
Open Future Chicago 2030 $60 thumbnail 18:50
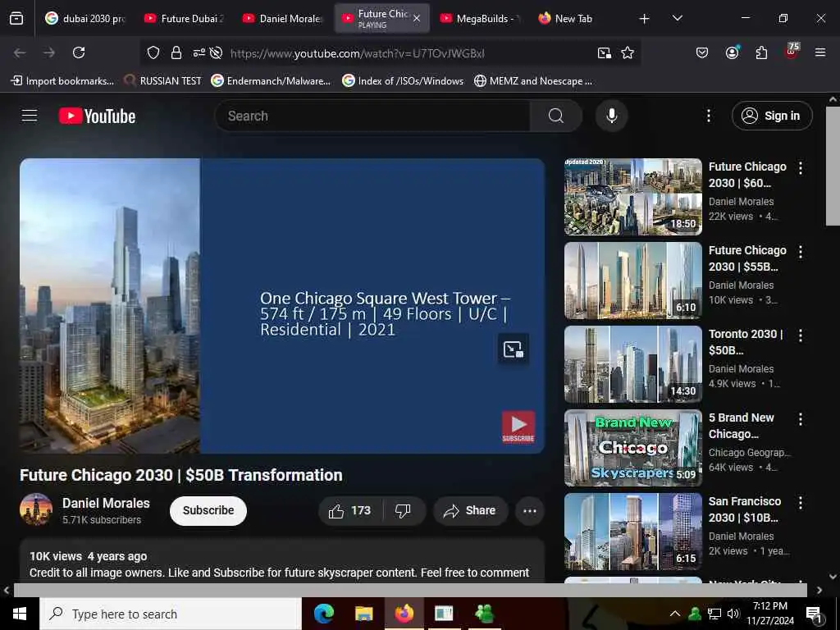[x=632, y=197]
